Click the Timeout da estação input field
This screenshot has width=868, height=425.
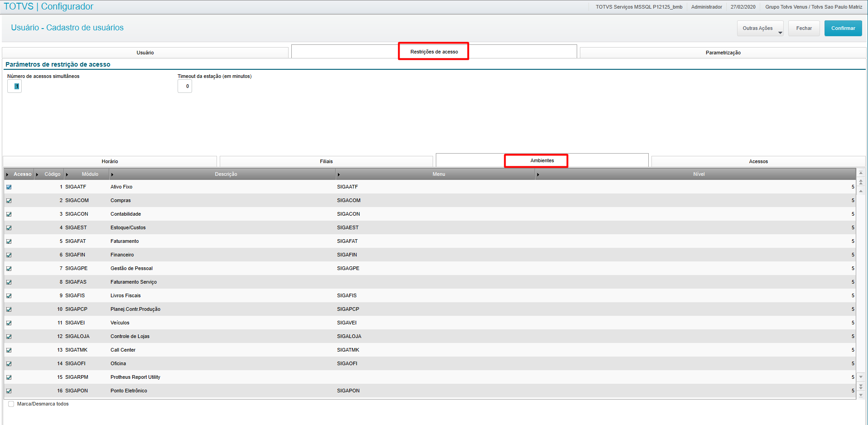point(185,86)
